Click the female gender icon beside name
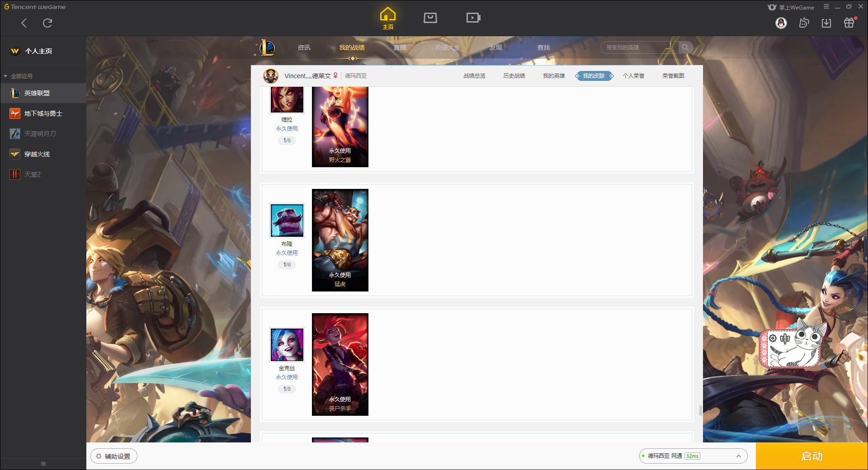Screen dimensions: 868x470 [335, 75]
